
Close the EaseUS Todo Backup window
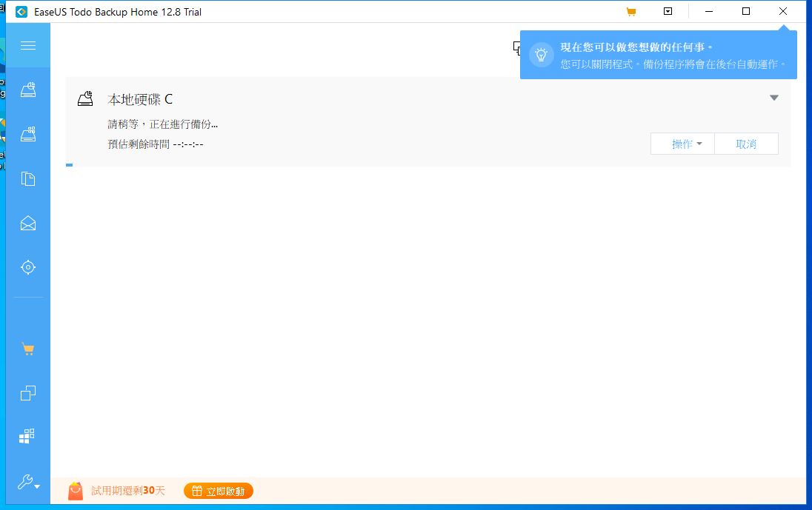pos(783,11)
